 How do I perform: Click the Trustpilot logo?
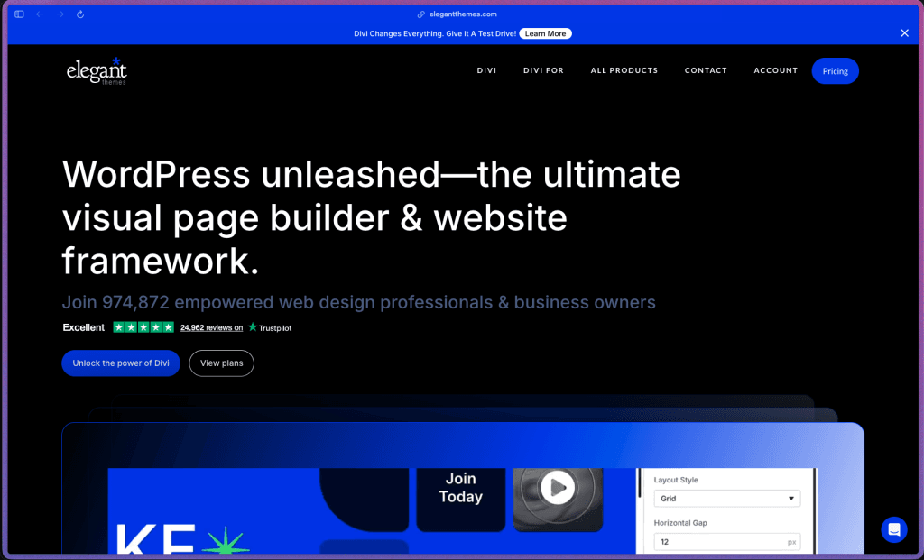[269, 327]
